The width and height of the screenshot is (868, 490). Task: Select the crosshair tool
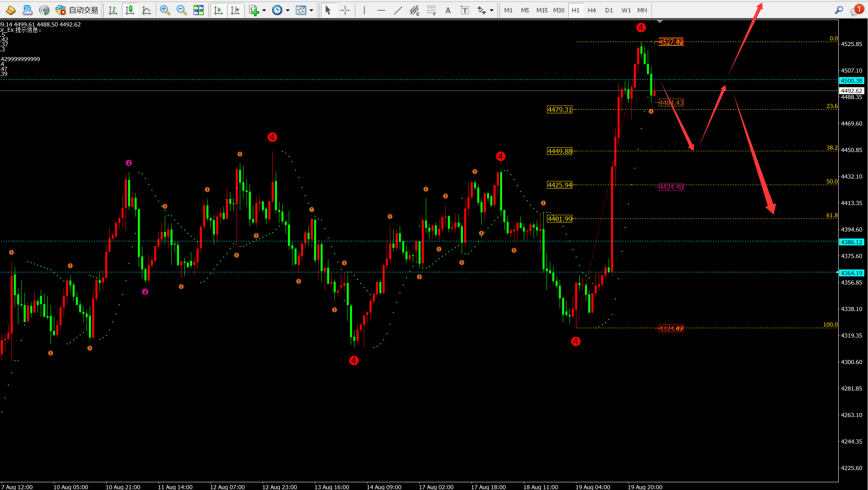(x=345, y=10)
